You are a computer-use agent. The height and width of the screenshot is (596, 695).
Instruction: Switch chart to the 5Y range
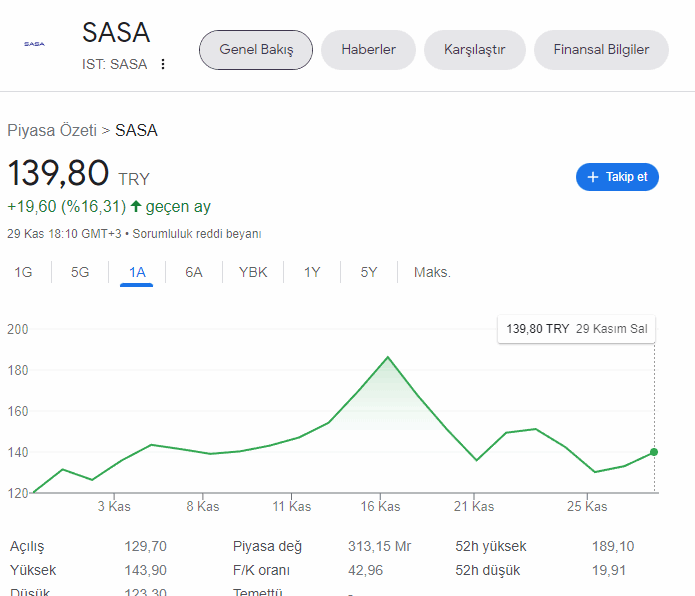[x=369, y=272]
